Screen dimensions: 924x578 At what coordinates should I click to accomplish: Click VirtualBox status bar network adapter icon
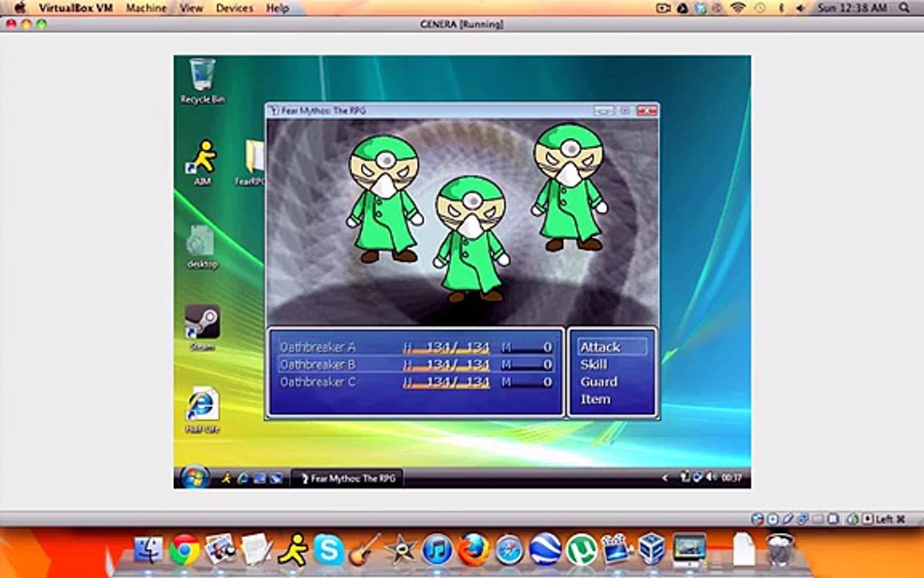click(802, 519)
